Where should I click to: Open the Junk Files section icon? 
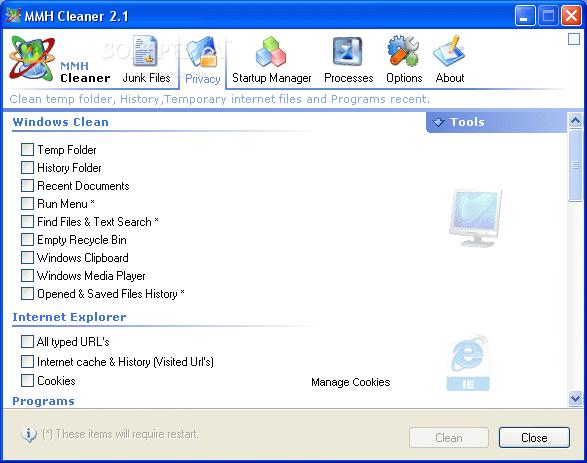(x=145, y=51)
